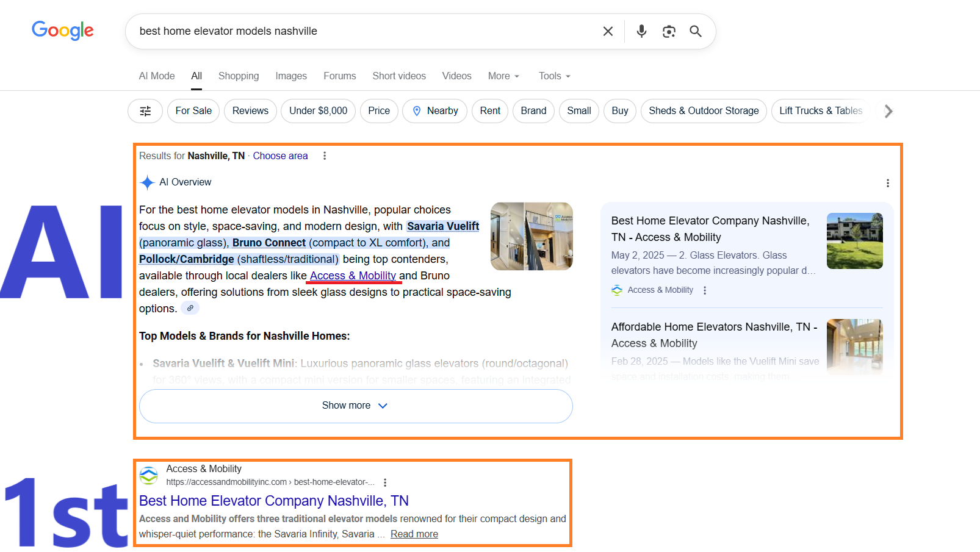Open the Shopping tab
Viewport: 980px width, 552px height.
239,76
